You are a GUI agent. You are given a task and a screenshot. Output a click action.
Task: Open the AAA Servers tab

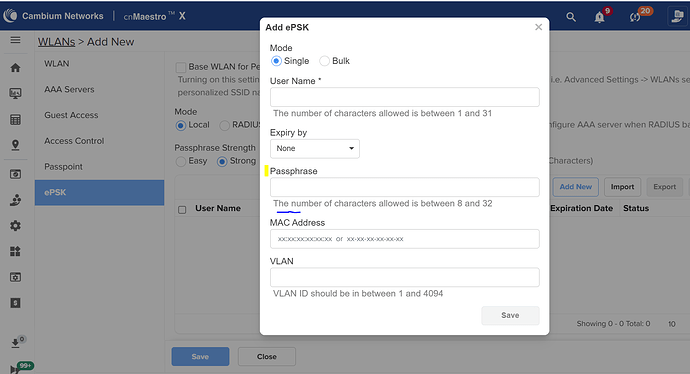pos(99,89)
